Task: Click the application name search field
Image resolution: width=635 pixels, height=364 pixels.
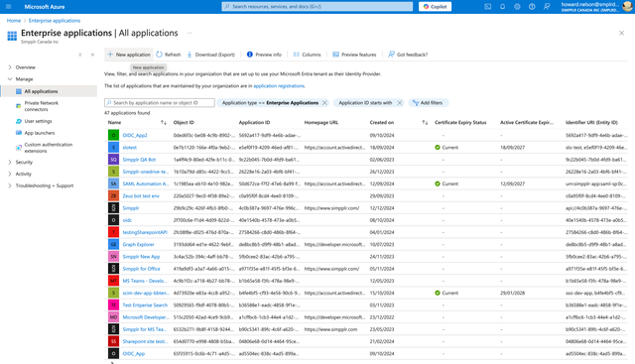Action: click(160, 103)
